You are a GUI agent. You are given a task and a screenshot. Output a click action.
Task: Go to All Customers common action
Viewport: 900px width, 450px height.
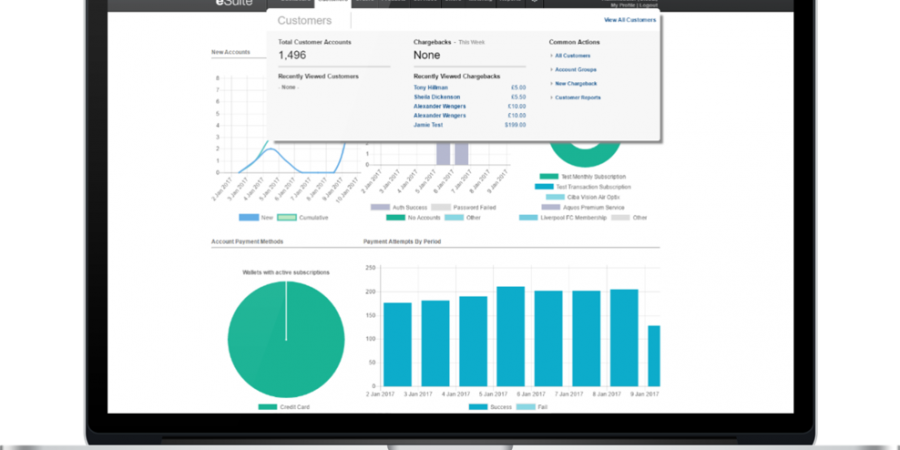571,56
